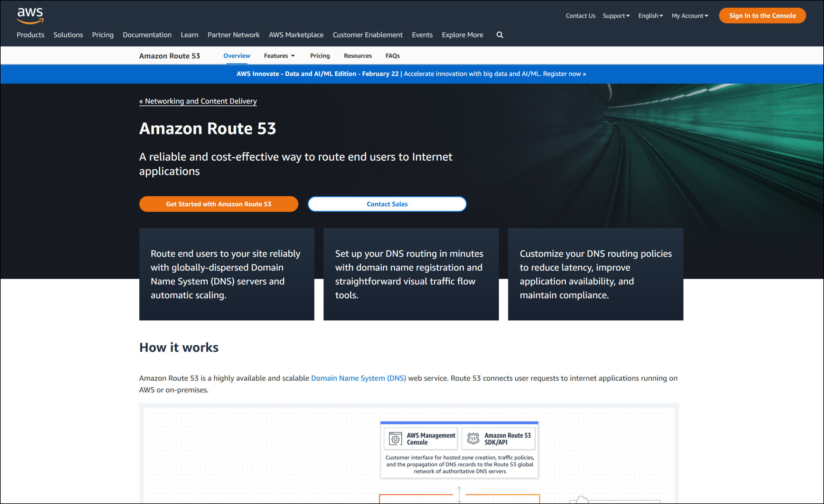Select the Resources tab
This screenshot has width=824, height=504.
pos(358,56)
